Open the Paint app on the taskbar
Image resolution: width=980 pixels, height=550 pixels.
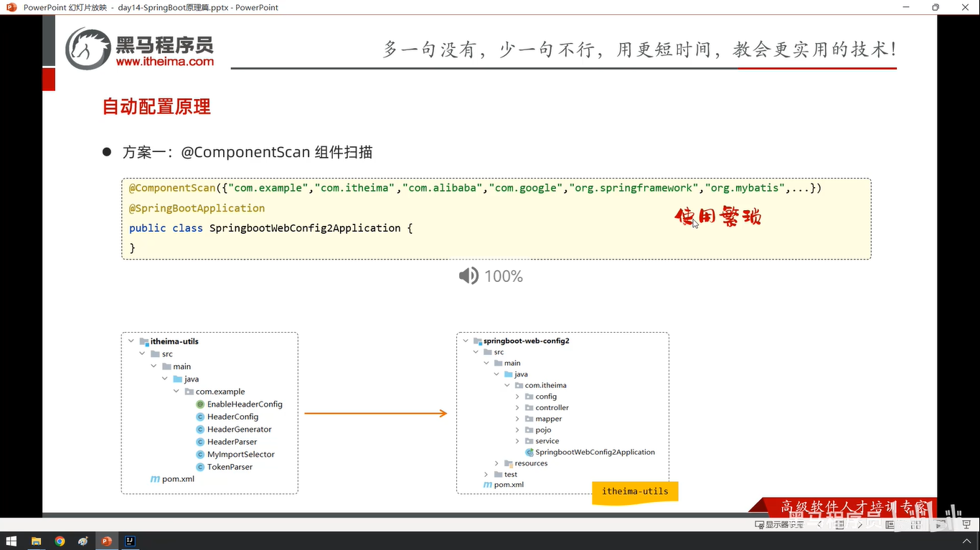click(x=83, y=541)
